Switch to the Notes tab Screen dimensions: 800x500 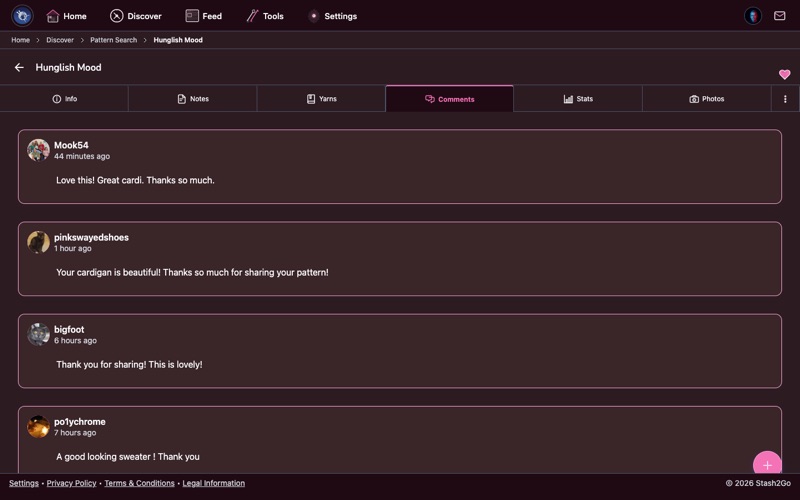pos(193,99)
